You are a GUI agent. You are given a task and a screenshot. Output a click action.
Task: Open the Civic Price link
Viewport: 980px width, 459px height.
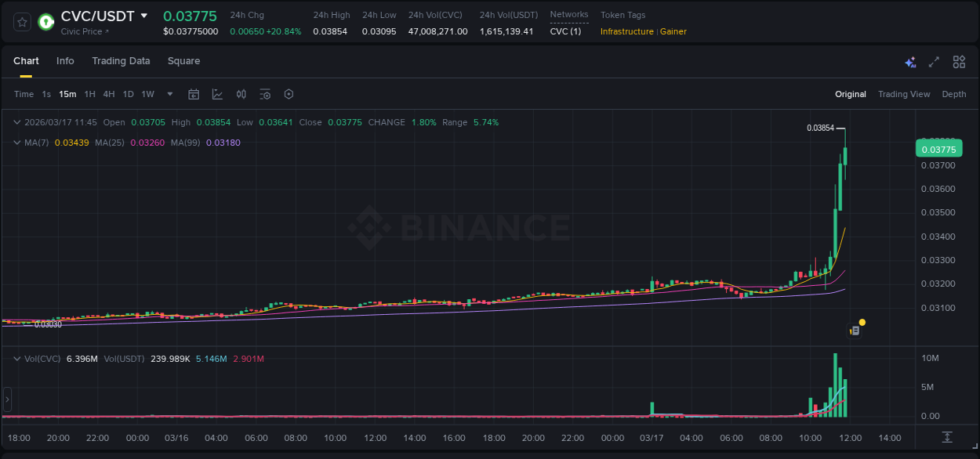[x=82, y=31]
